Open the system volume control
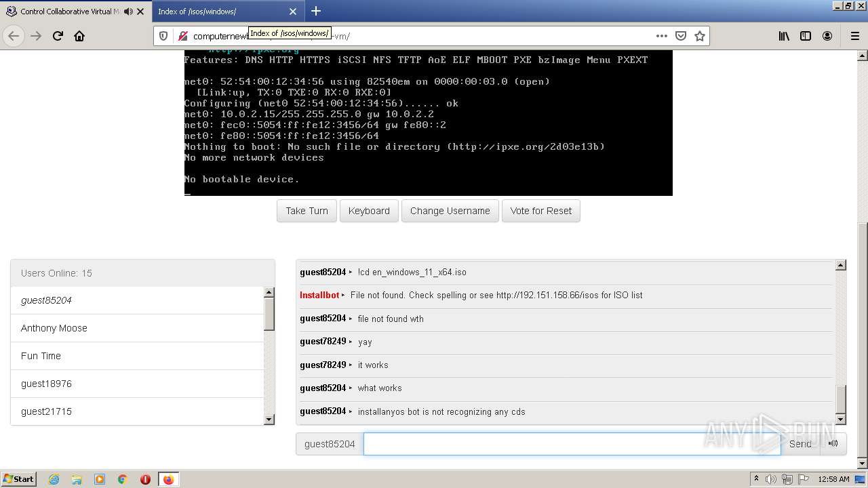868x488 pixels. click(771, 479)
